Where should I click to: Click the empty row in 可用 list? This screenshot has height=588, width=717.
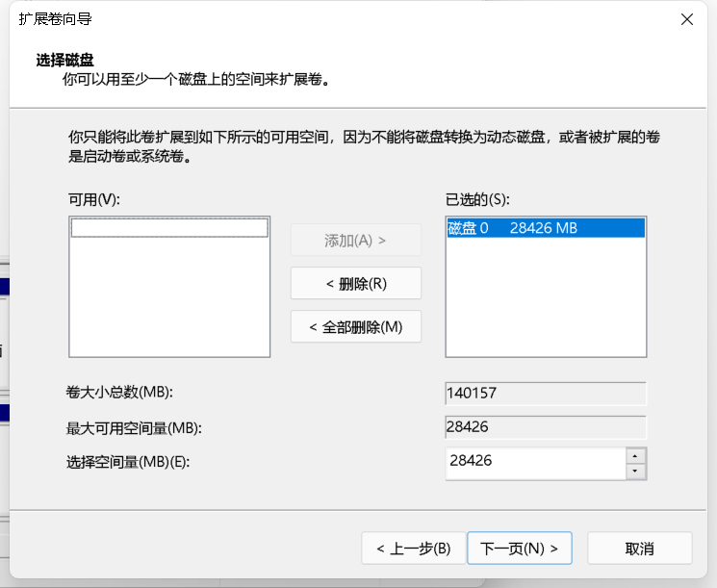coord(169,228)
